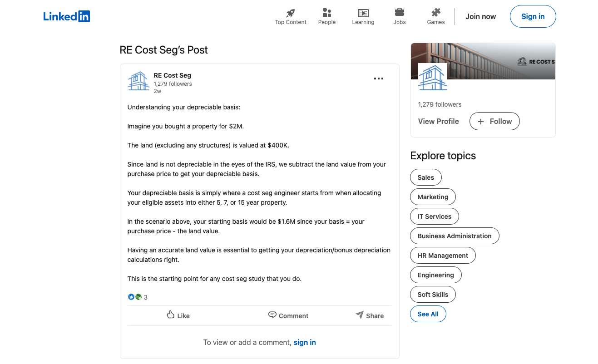Image resolution: width=598 pixels, height=364 pixels.
Task: Share the RE Cost Seg post
Action: pyautogui.click(x=370, y=315)
